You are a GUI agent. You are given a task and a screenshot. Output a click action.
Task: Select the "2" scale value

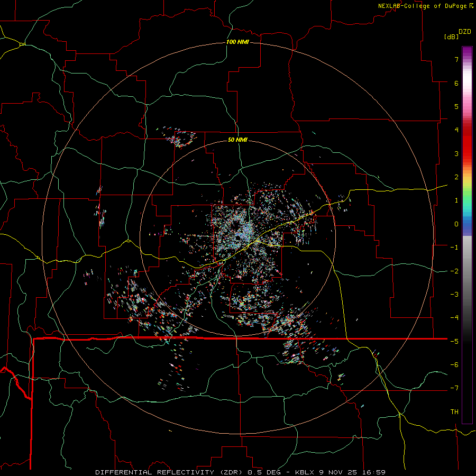pos(456,177)
